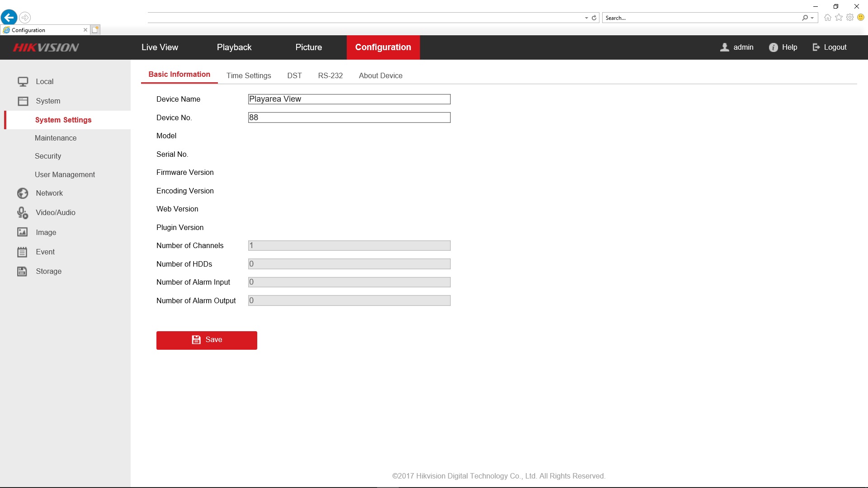This screenshot has height=488, width=868.
Task: Click the Storage disk icon
Action: pos(23,272)
